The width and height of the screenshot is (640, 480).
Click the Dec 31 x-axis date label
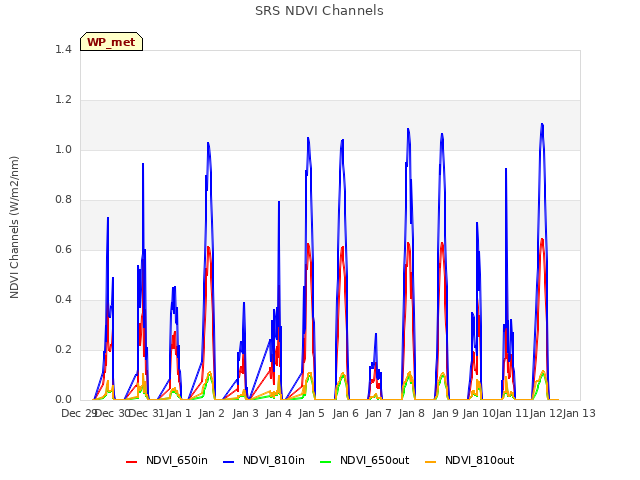point(147,413)
